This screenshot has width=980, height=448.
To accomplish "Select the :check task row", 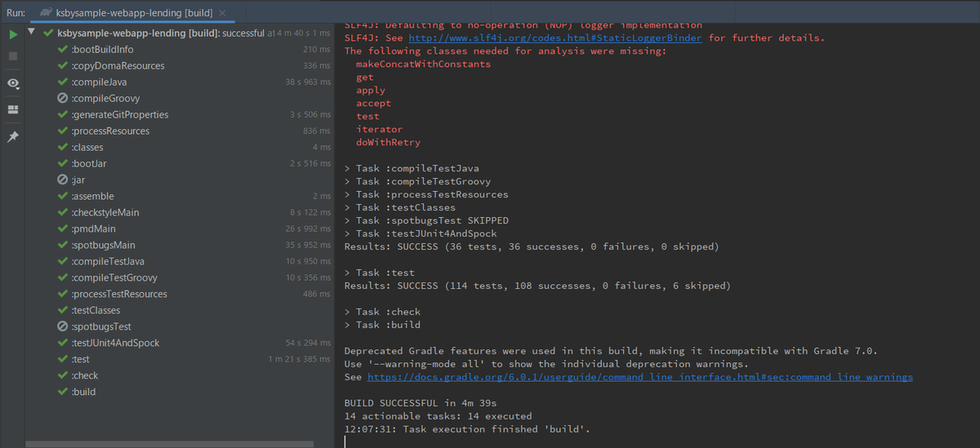I will tap(180, 375).
